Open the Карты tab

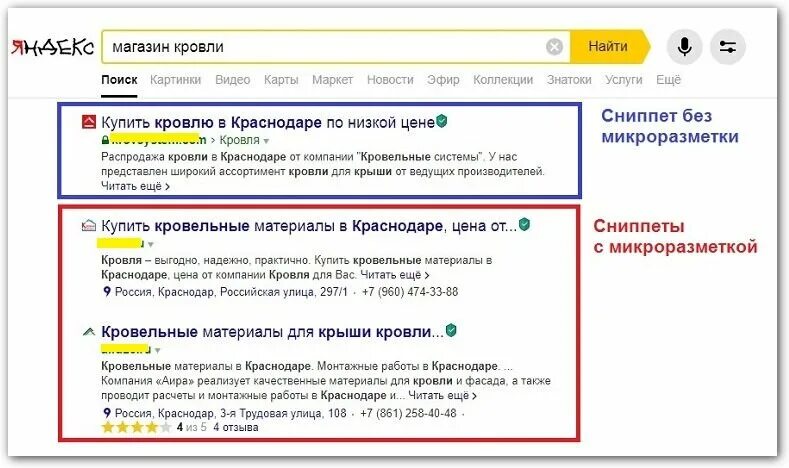pyautogui.click(x=281, y=80)
